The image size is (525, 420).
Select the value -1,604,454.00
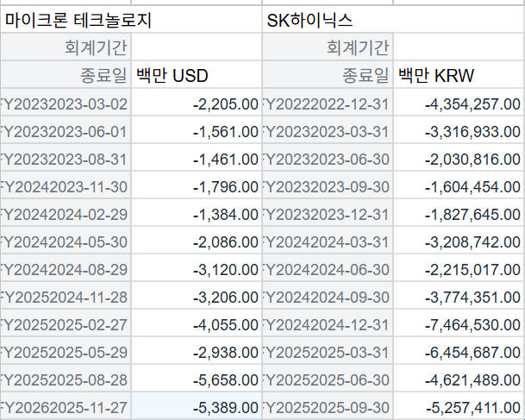pos(459,185)
